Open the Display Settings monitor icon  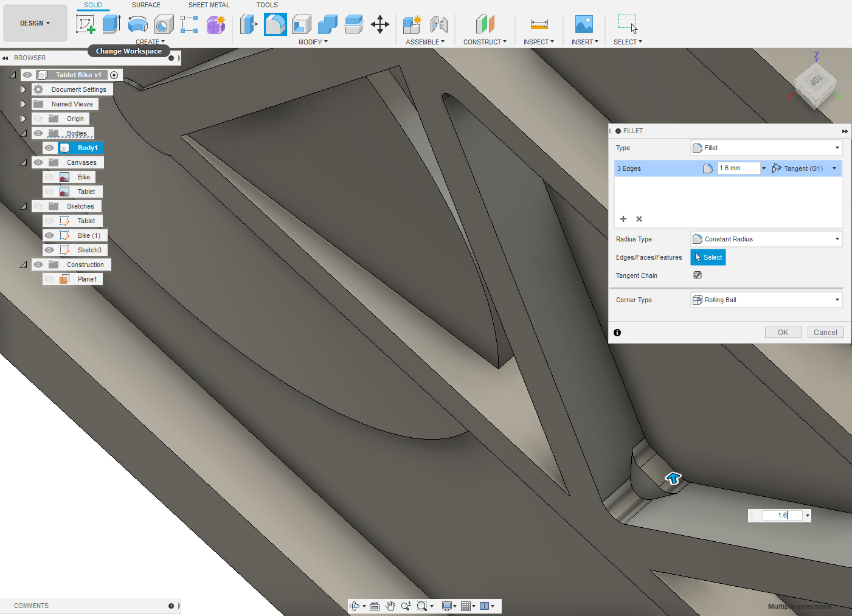point(447,606)
